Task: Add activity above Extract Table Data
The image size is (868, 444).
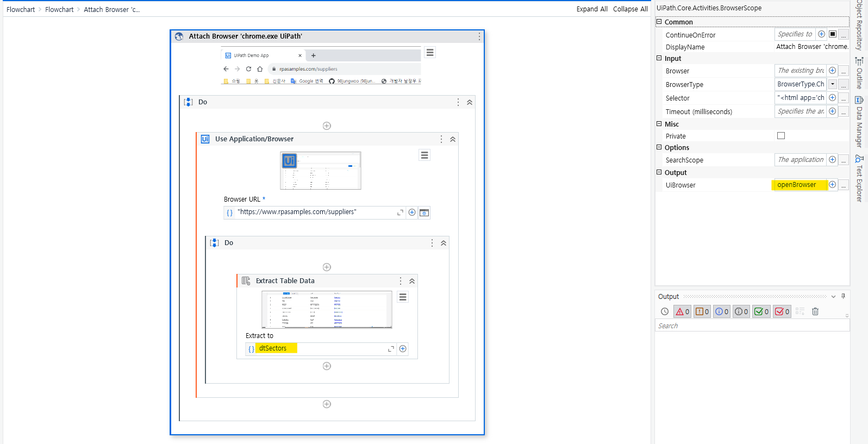Action: coord(327,267)
